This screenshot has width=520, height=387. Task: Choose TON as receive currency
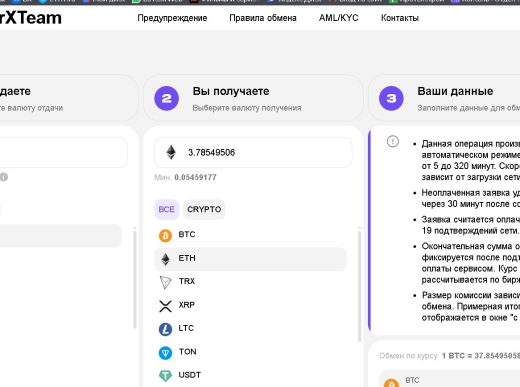(x=250, y=352)
